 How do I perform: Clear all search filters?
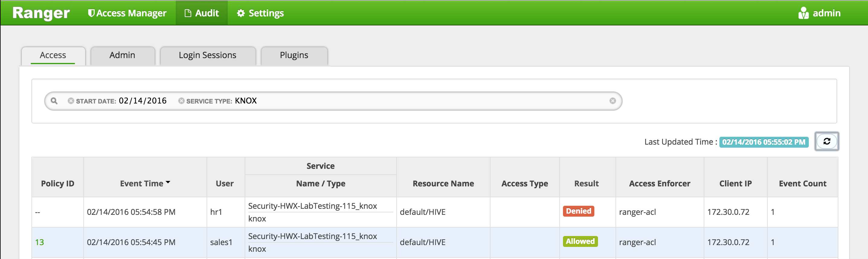[612, 101]
